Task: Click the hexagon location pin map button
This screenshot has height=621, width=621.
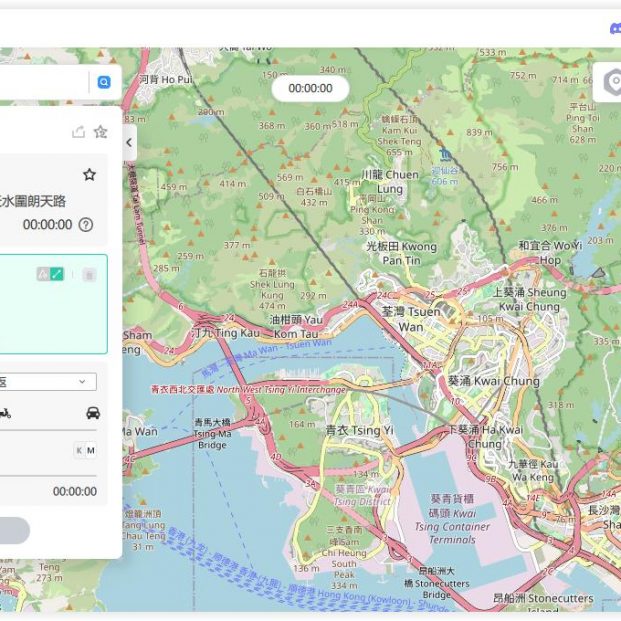Action: (611, 83)
